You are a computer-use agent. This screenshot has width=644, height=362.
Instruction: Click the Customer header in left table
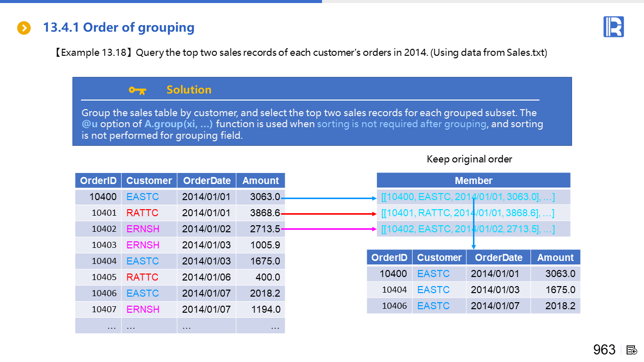[149, 180]
